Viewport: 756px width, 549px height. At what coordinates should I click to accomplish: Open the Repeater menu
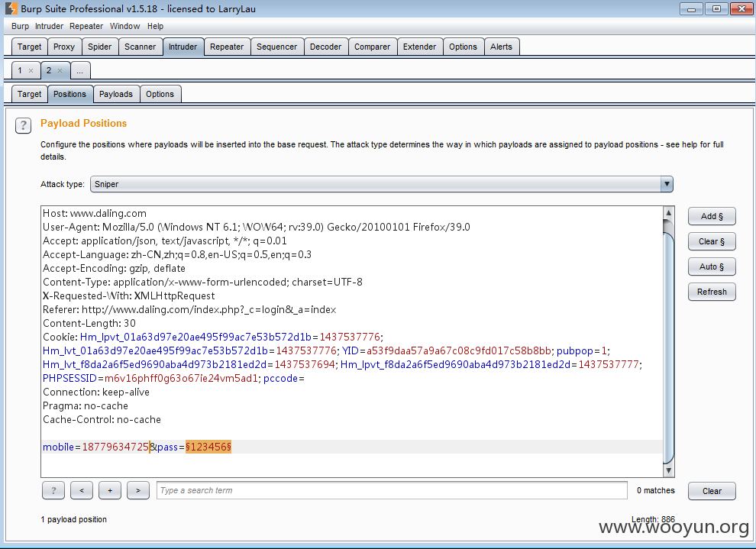[86, 26]
